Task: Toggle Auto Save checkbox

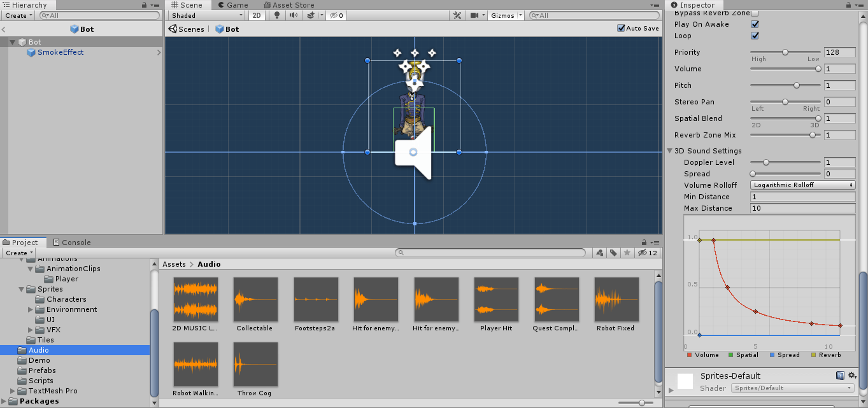Action: 621,28
